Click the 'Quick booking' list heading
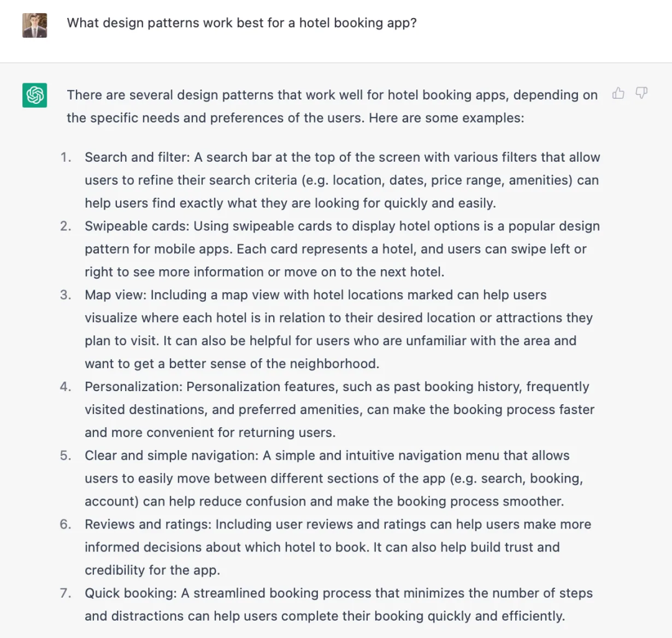The height and width of the screenshot is (638, 672). 131,594
